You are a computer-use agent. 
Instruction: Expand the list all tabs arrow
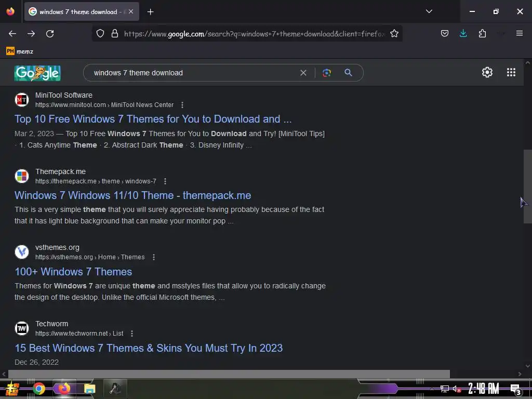click(429, 11)
